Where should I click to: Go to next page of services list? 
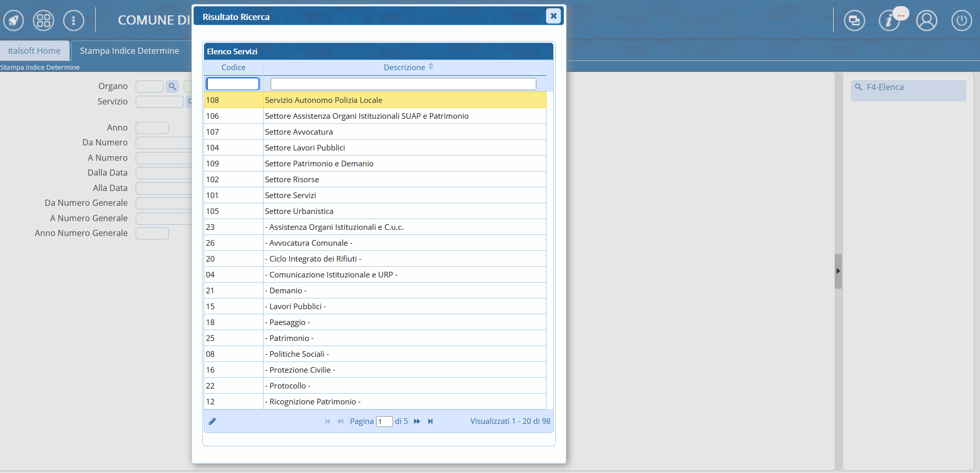pos(417,421)
